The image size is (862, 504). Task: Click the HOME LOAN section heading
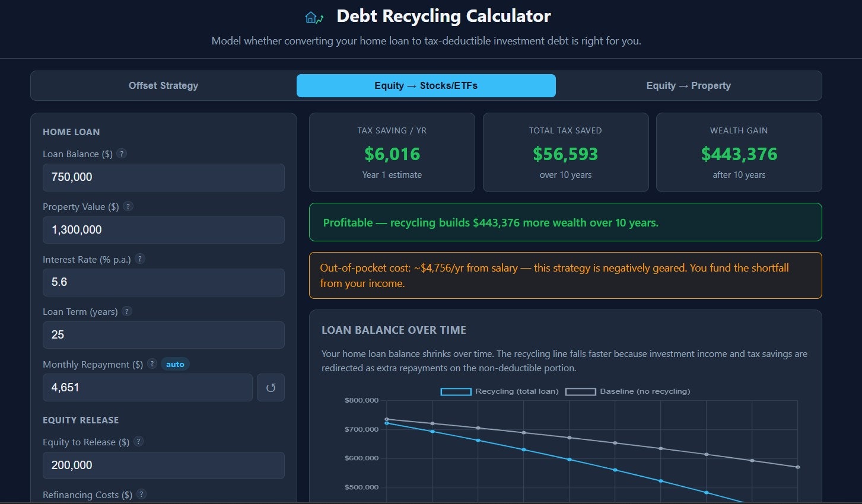[x=71, y=132]
